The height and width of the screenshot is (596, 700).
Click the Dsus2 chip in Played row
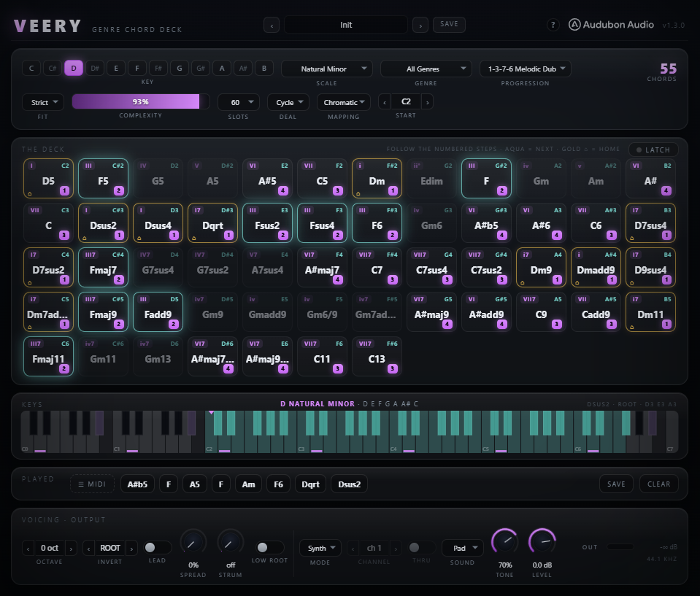[349, 484]
